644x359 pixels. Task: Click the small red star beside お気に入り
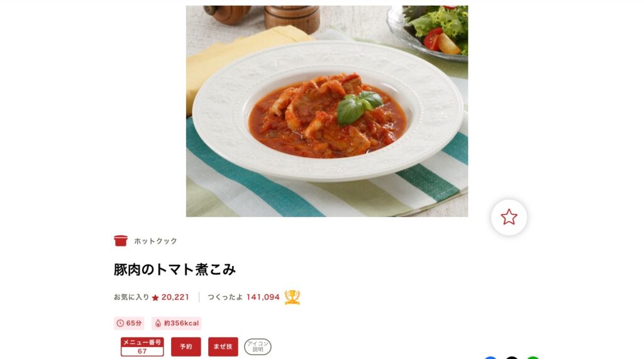pyautogui.click(x=155, y=298)
